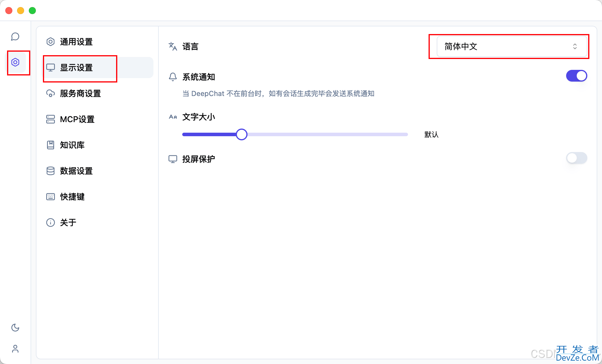Open the user profile icon
602x364 pixels.
pos(15,349)
